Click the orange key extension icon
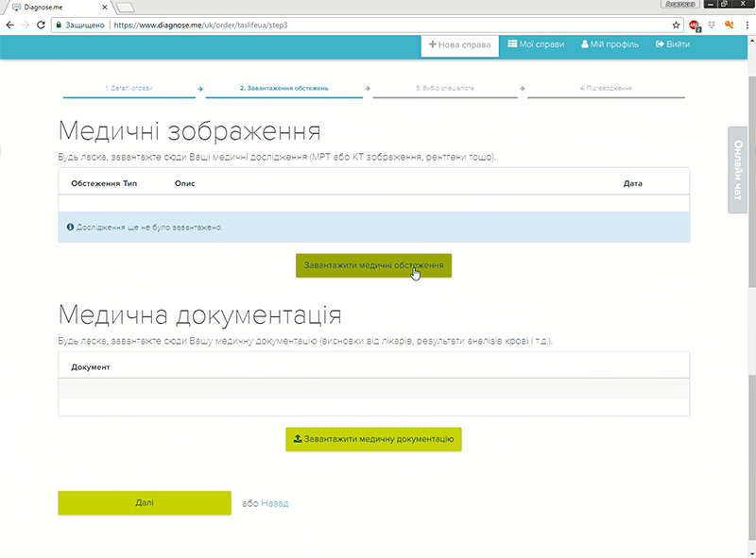The width and height of the screenshot is (756, 558). tap(729, 25)
